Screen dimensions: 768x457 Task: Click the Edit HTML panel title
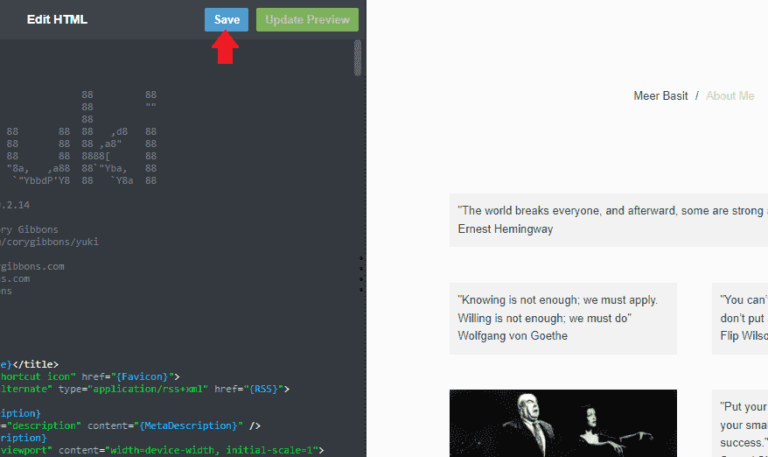click(x=57, y=20)
